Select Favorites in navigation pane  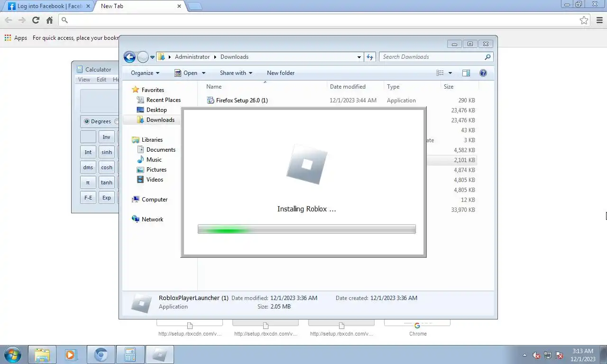point(153,90)
